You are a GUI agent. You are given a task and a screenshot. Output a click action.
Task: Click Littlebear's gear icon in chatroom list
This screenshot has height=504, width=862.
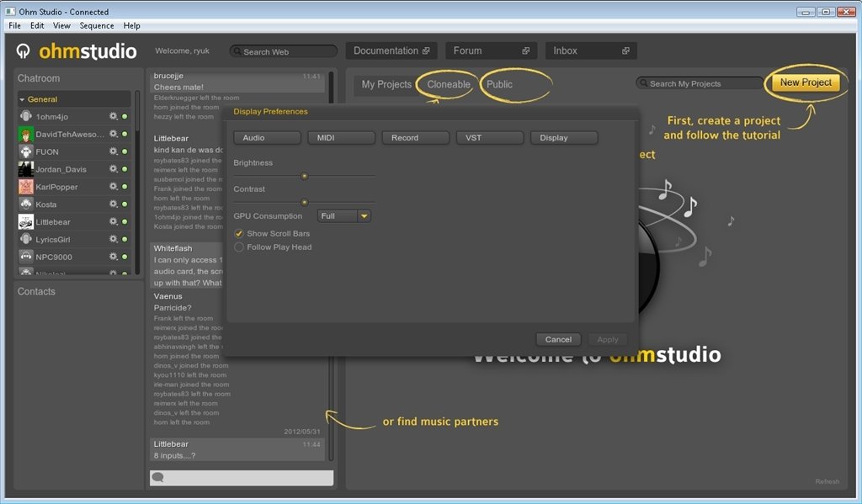(114, 221)
